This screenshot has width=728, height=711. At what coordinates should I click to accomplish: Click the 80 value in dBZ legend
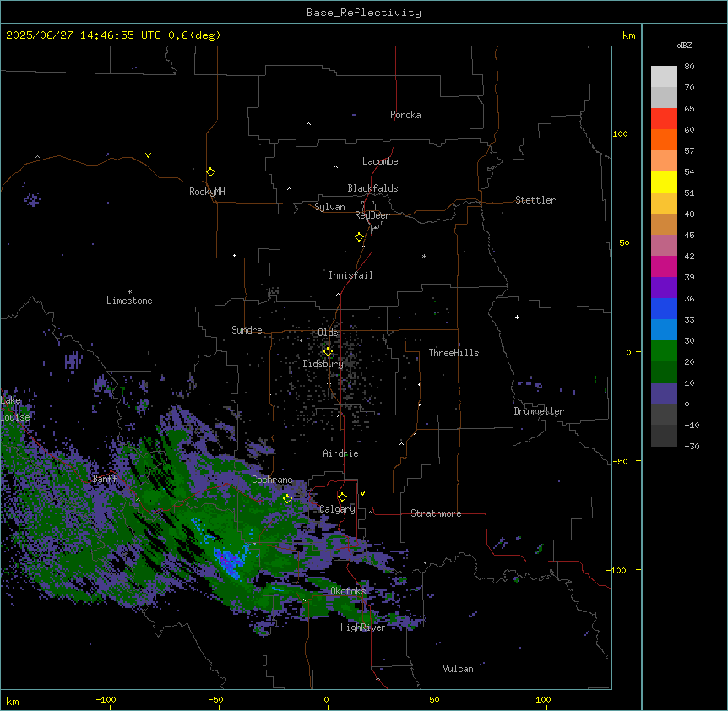pos(689,67)
